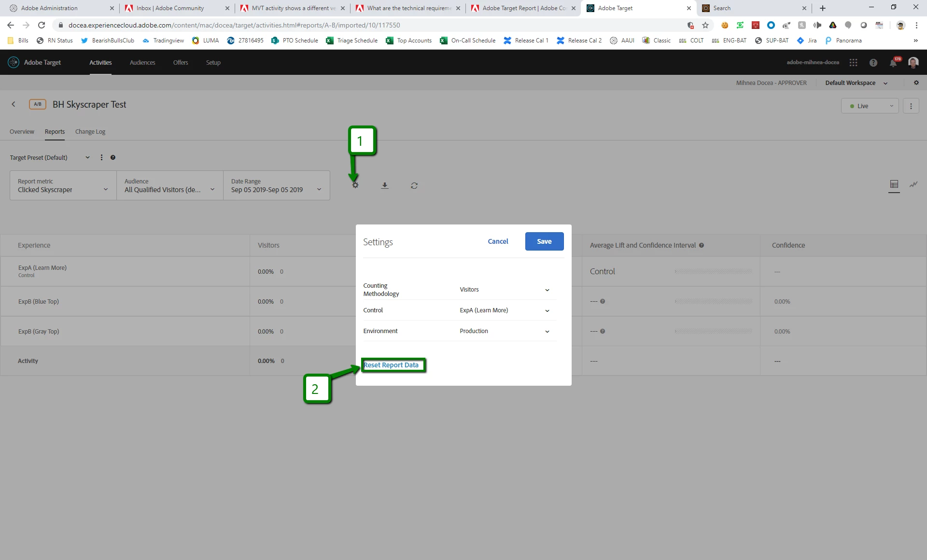927x560 pixels.
Task: Open the Adobe Target help icon
Action: [x=873, y=63]
